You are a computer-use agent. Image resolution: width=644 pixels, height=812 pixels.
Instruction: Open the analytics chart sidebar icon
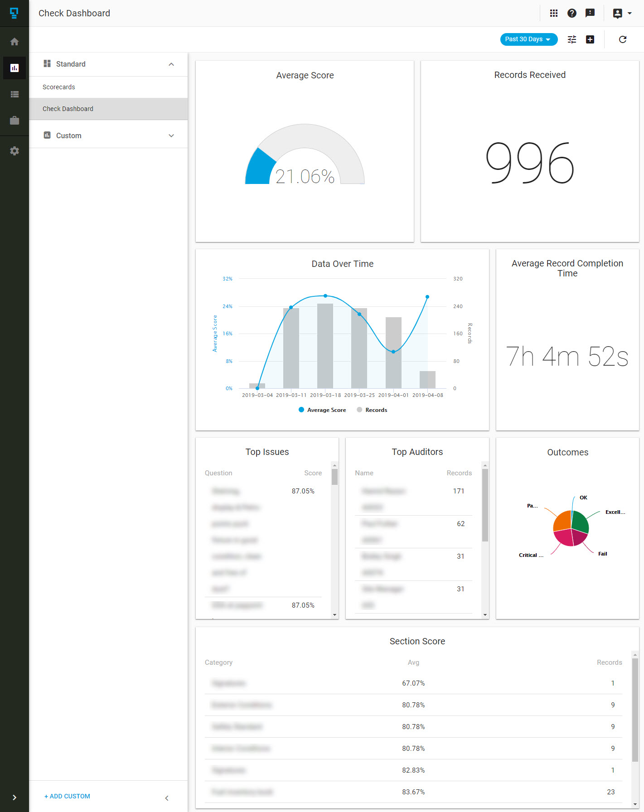tap(15, 68)
